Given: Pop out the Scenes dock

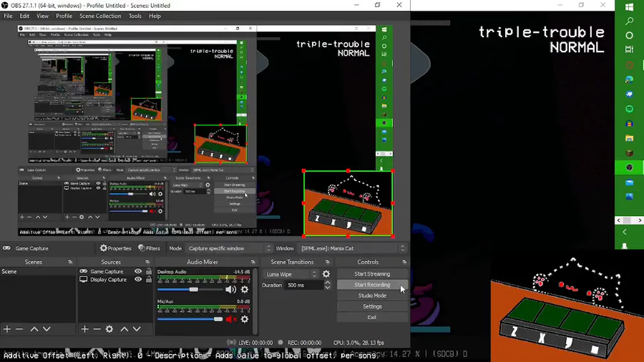Looking at the screenshot, I should (70, 262).
